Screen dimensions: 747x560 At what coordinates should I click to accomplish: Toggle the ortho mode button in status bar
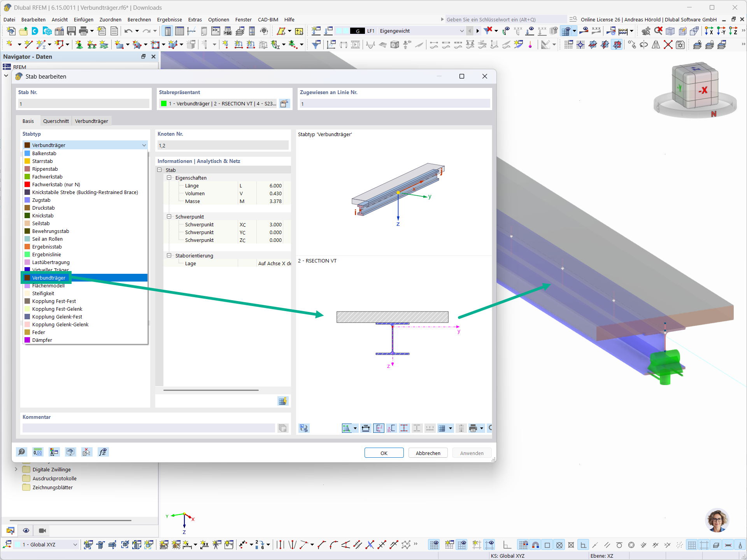click(583, 545)
